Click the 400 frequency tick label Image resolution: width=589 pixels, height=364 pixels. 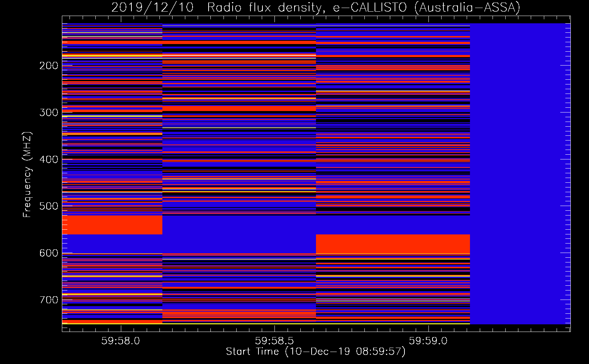49,160
